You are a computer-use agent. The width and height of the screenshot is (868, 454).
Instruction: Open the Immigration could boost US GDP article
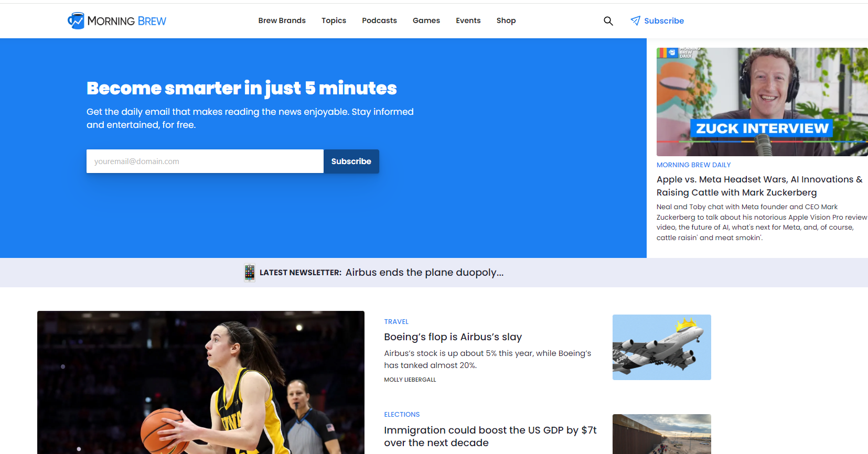coord(490,436)
